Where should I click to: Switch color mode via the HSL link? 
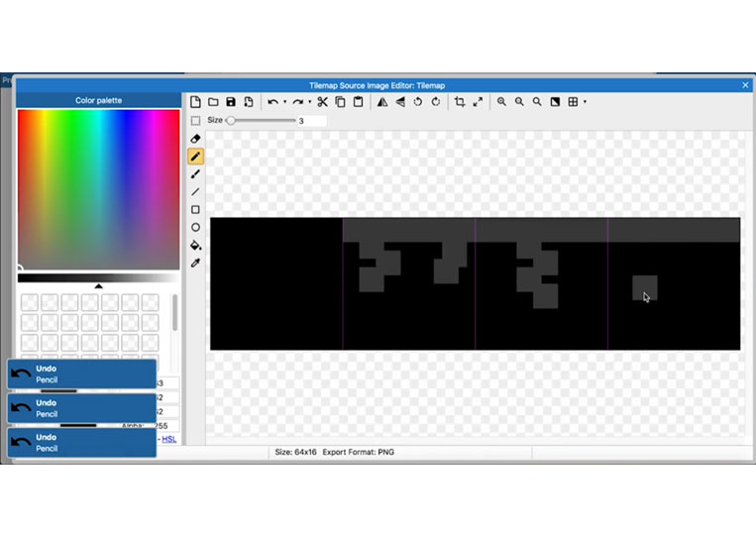(x=169, y=439)
